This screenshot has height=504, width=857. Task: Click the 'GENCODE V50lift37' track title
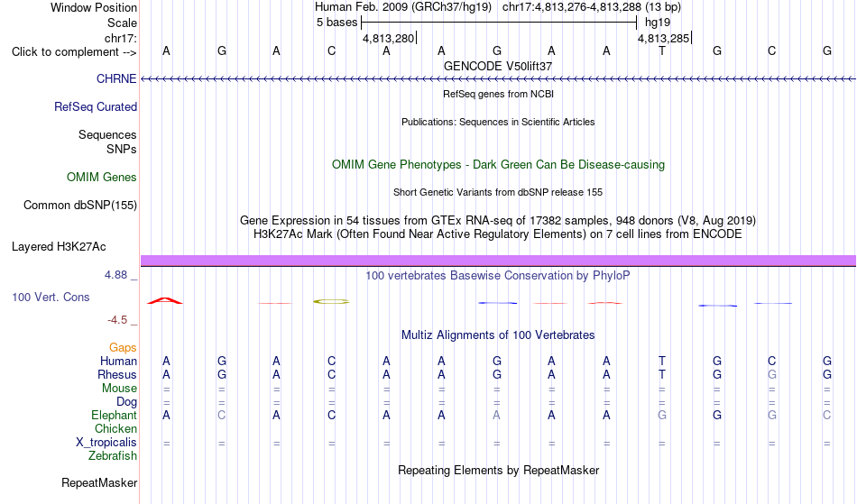498,66
